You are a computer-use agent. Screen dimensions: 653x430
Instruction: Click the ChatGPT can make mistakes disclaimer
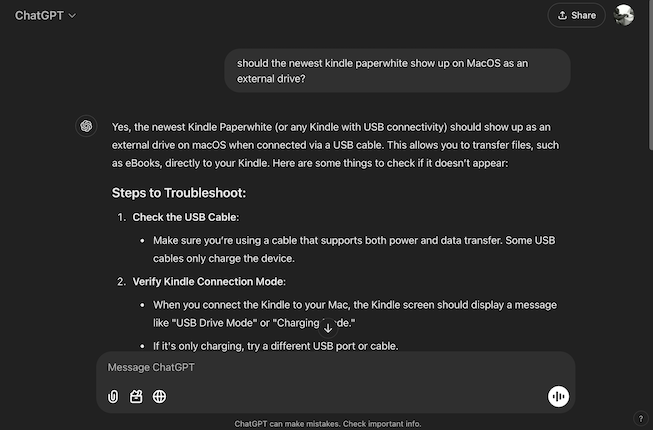point(328,423)
